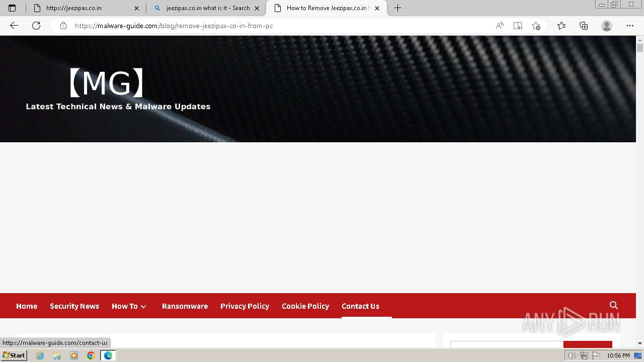Click the sidebar search input field

(x=507, y=344)
